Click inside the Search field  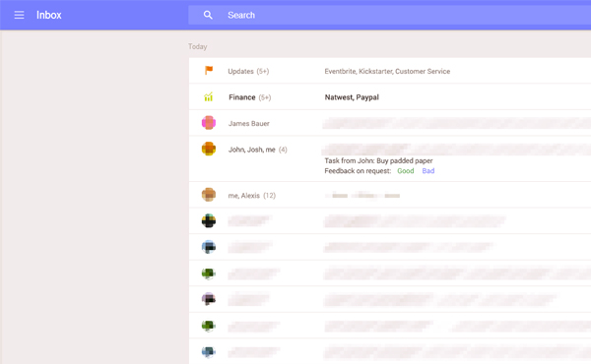390,15
